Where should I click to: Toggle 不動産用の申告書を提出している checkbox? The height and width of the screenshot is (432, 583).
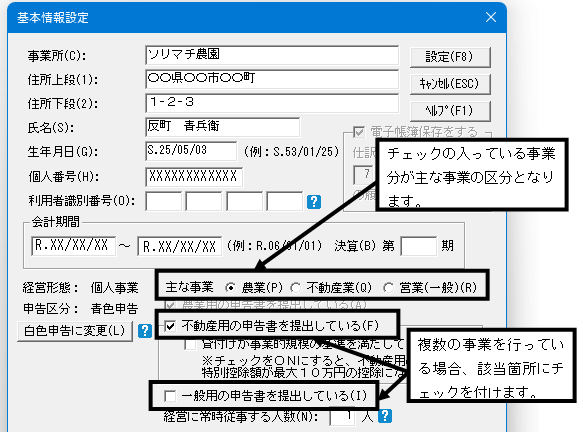(170, 326)
